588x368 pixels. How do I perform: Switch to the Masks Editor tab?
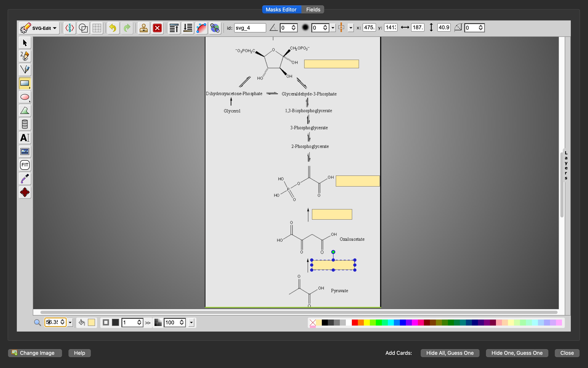coord(281,9)
